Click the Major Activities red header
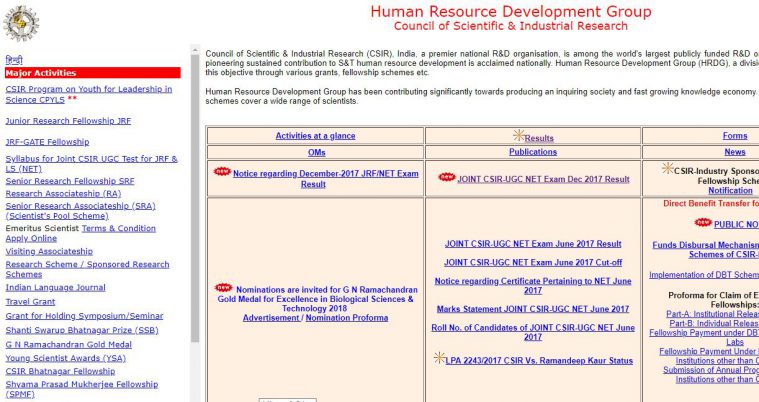Screen dimensions: 759x402 (92, 73)
